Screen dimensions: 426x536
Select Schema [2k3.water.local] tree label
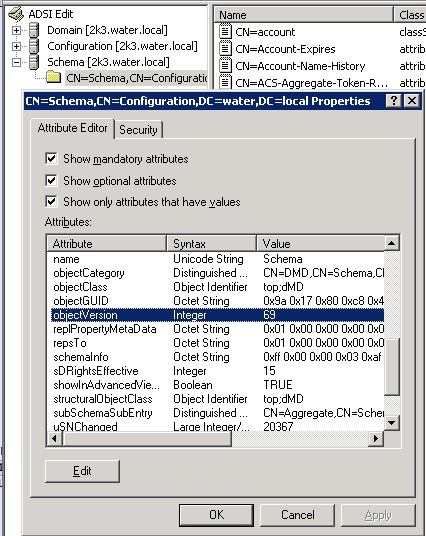click(x=108, y=62)
